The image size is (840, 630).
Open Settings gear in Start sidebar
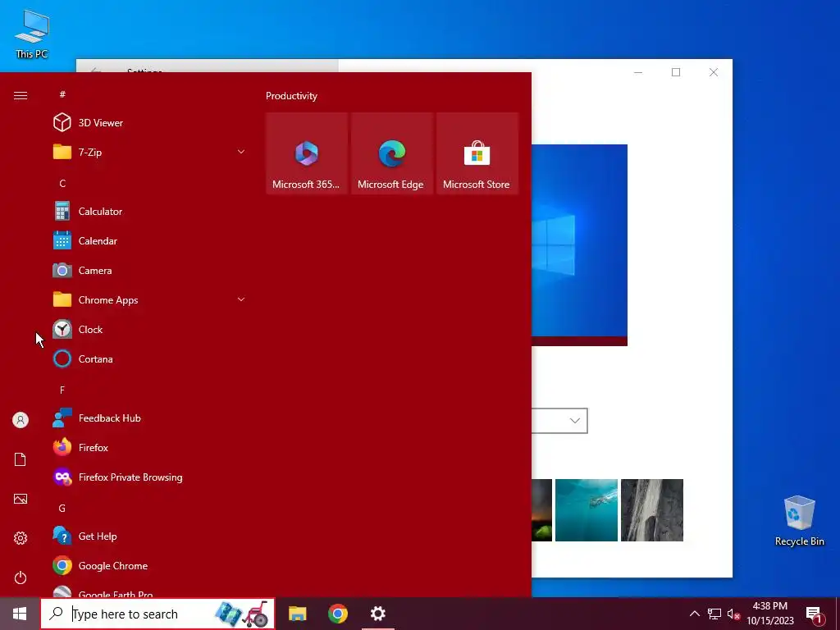21,538
